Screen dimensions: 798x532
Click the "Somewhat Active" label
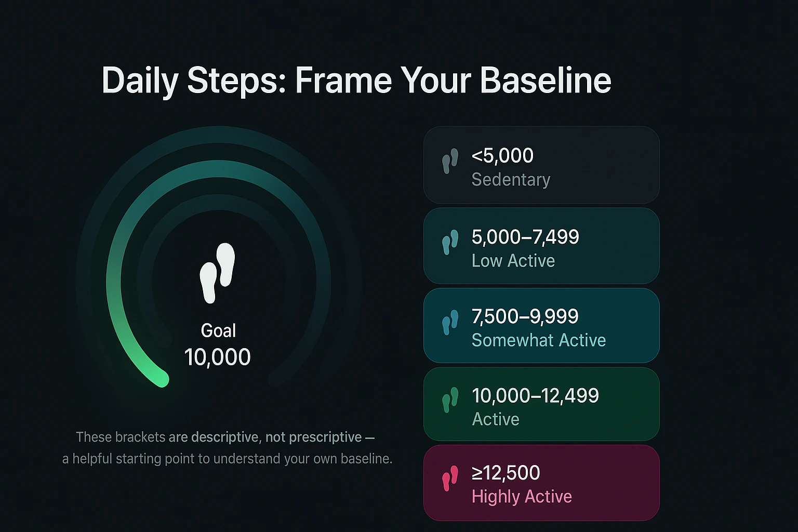[539, 340]
